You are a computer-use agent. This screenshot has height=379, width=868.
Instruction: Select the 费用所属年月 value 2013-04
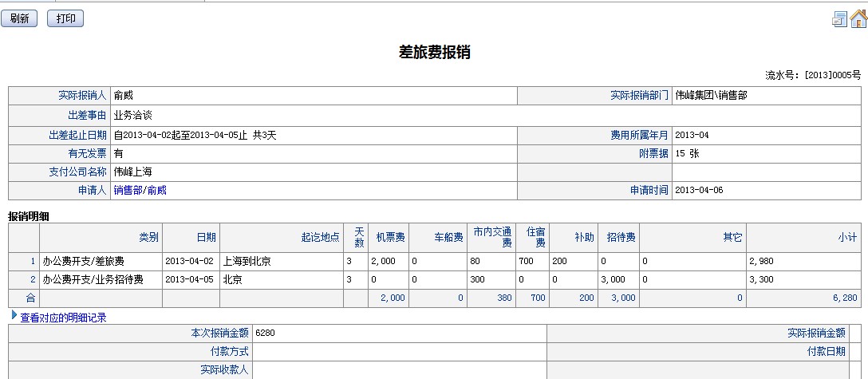(x=692, y=135)
